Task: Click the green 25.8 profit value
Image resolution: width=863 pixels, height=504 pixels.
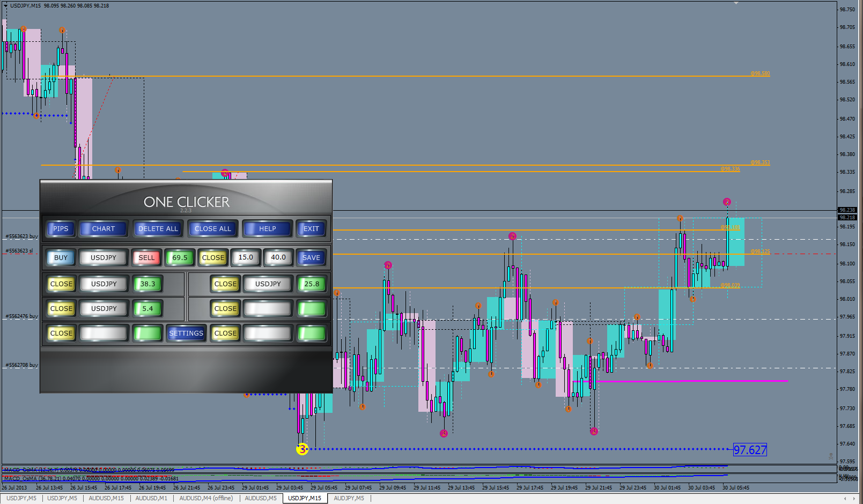Action: coord(312,284)
